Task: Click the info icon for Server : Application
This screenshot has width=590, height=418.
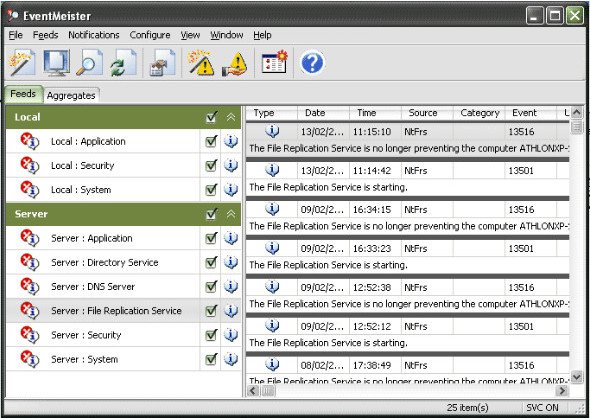Action: click(x=231, y=238)
